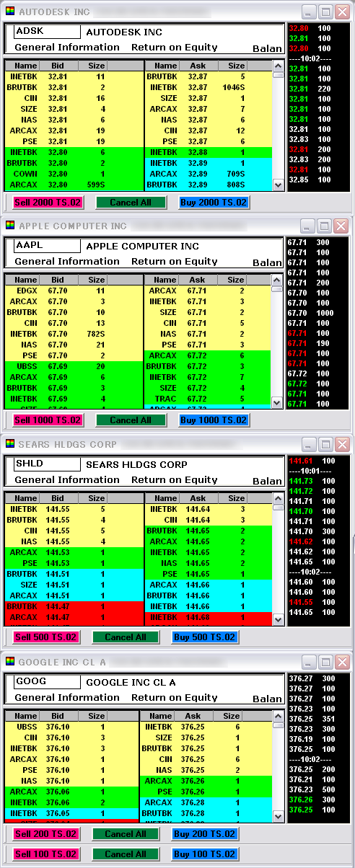
Task: Click Sell 200 TS.02 for Google
Action: (x=46, y=834)
